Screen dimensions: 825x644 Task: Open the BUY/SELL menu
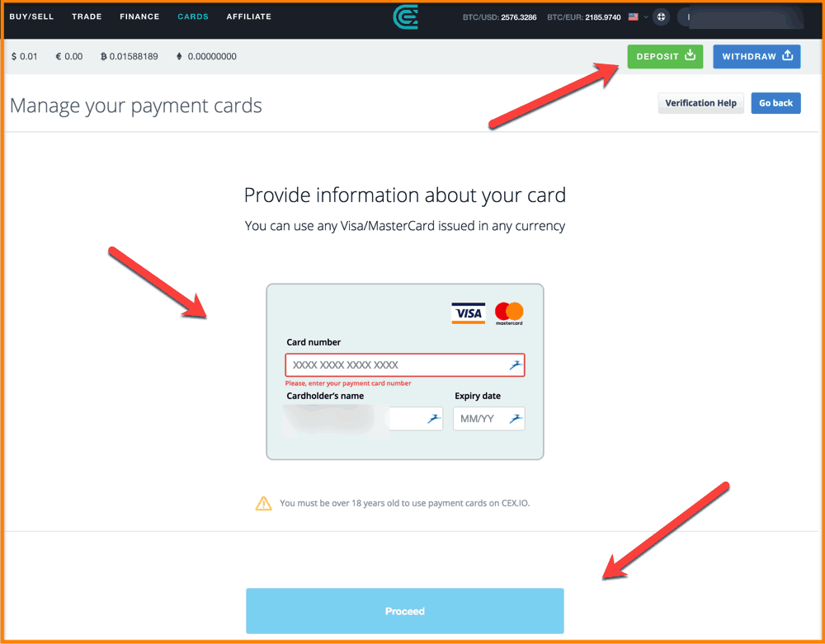[x=31, y=16]
